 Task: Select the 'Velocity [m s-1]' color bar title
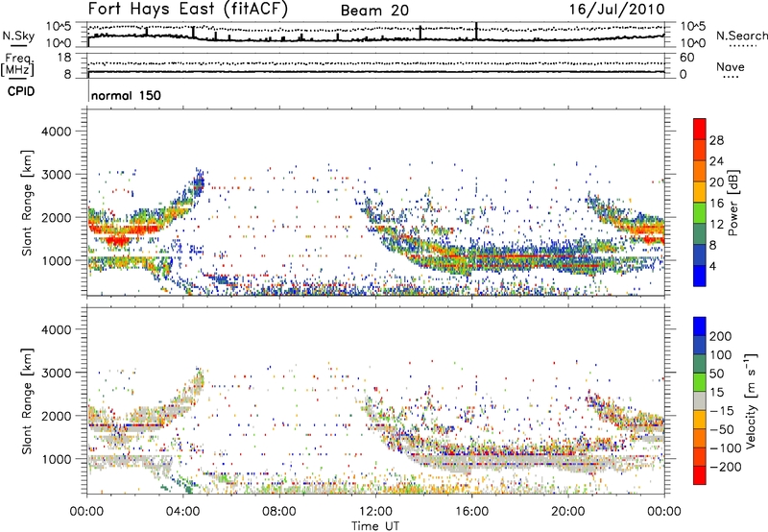click(751, 400)
